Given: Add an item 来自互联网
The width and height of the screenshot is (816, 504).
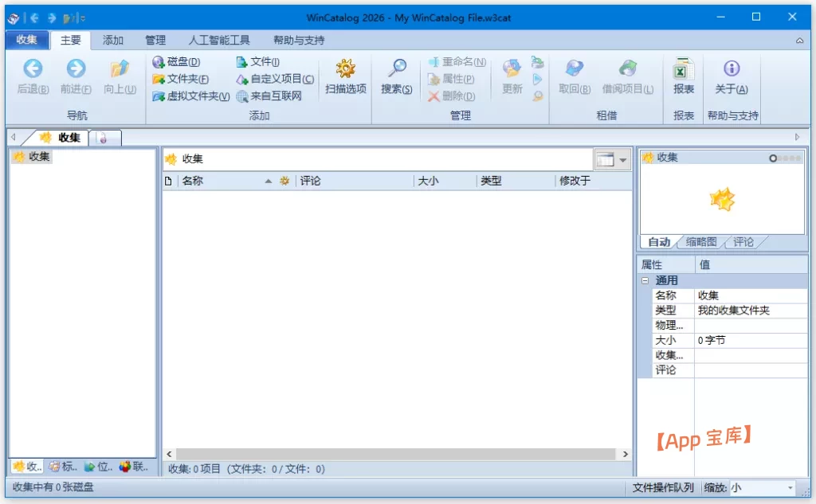Looking at the screenshot, I should coord(269,96).
